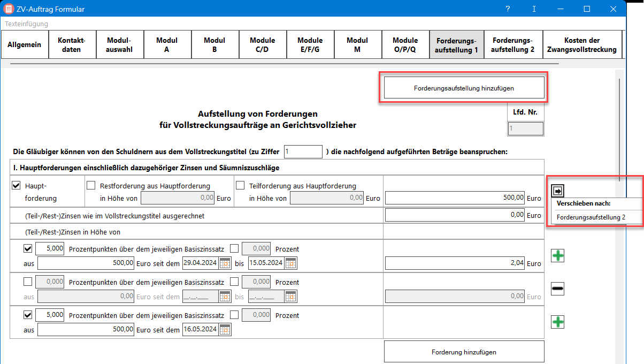Uncheck the Hauptforderung checkbox
Viewport: 644px width, 364px height.
16,186
